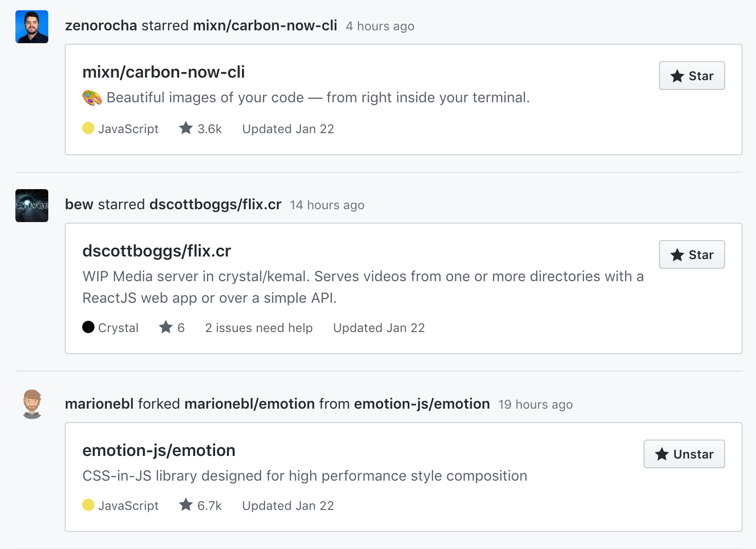The image size is (756, 549).
Task: Click 'Updated Jan 22' on emotion card
Action: click(288, 506)
